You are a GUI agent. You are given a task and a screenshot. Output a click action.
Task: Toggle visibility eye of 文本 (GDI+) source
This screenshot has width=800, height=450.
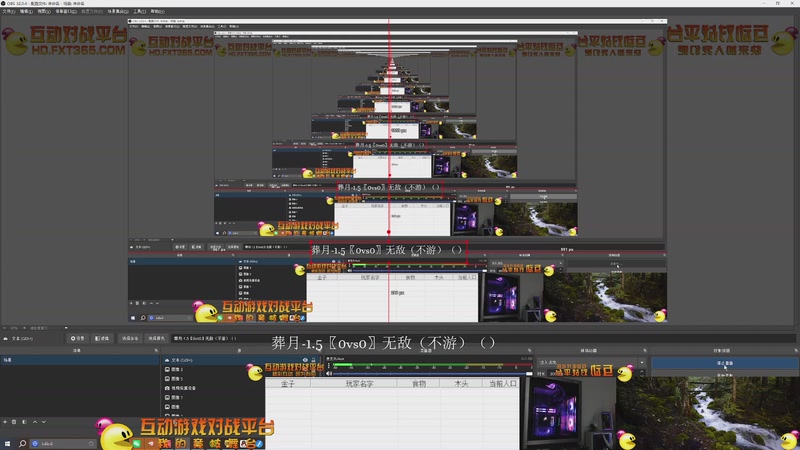305,360
